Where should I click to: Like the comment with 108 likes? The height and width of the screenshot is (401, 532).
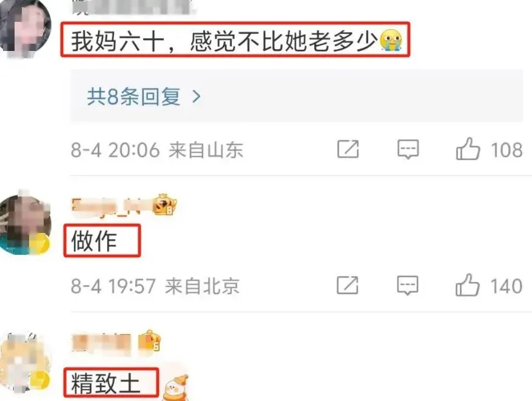coord(489,149)
